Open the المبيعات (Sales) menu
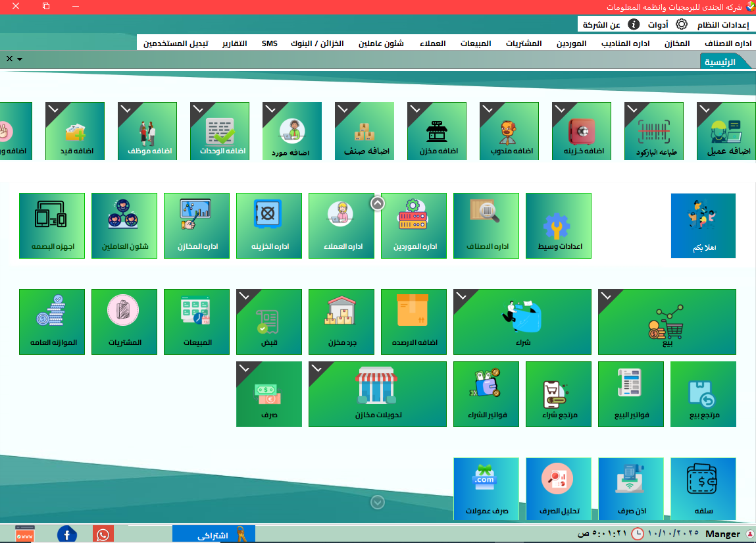 [x=475, y=43]
